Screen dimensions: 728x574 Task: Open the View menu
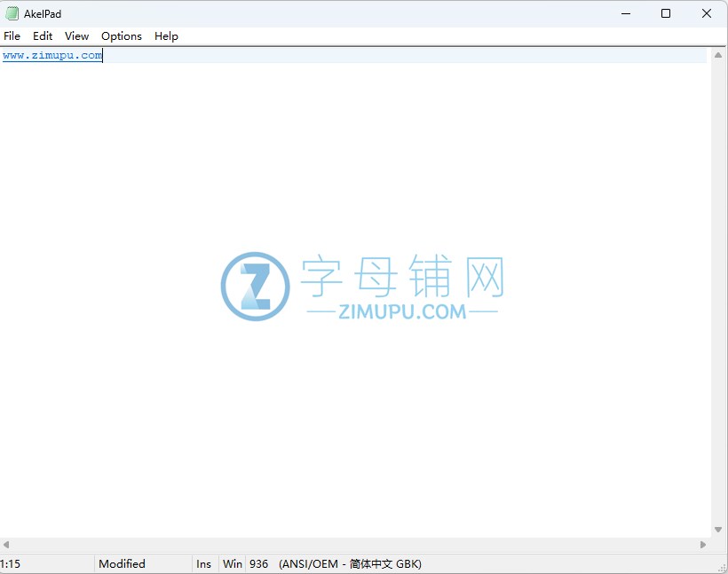click(x=76, y=36)
